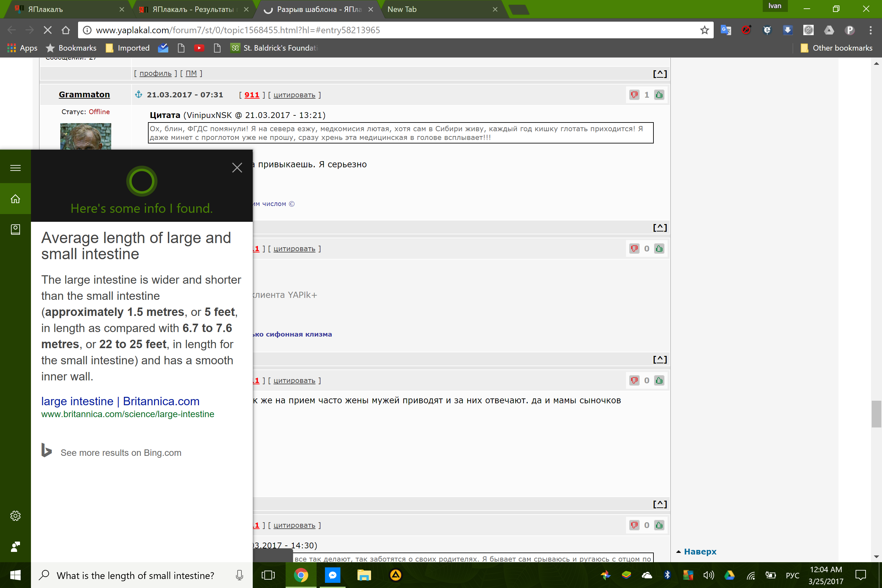Image resolution: width=882 pixels, height=588 pixels.
Task: Open Chrome three-dot menu
Action: pos(871,30)
